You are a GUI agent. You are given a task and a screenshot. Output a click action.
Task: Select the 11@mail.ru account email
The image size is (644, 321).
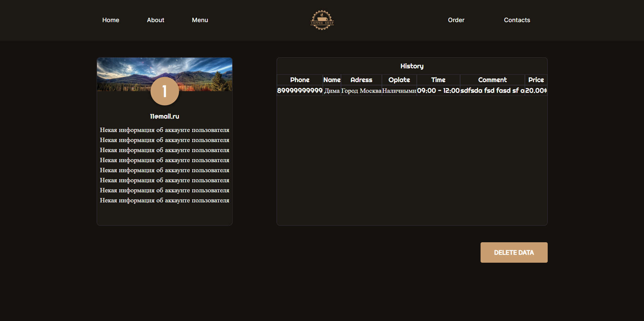pyautogui.click(x=164, y=116)
